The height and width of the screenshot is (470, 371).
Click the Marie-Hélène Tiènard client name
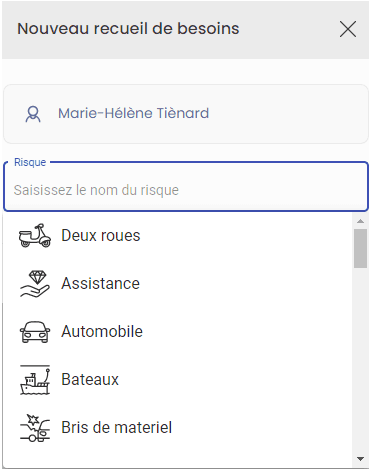point(133,113)
